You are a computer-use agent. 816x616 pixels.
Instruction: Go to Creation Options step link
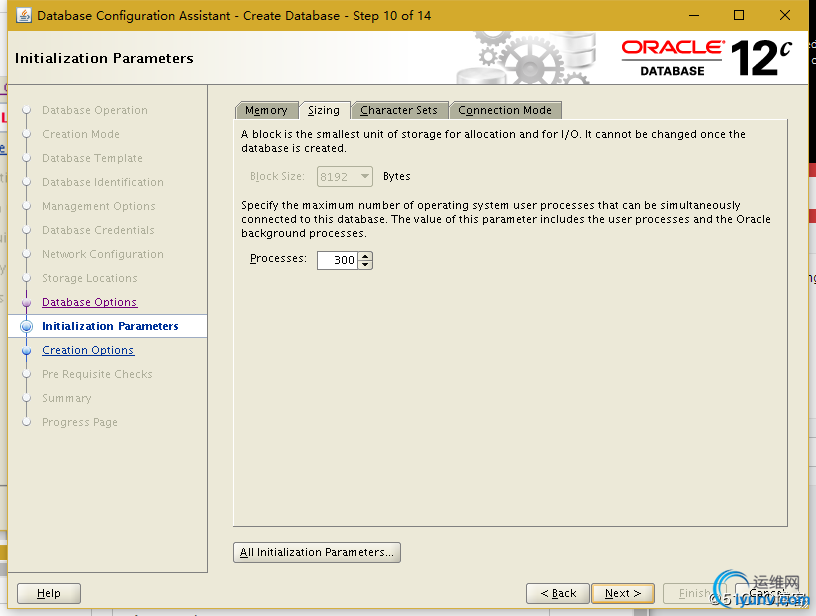click(88, 350)
